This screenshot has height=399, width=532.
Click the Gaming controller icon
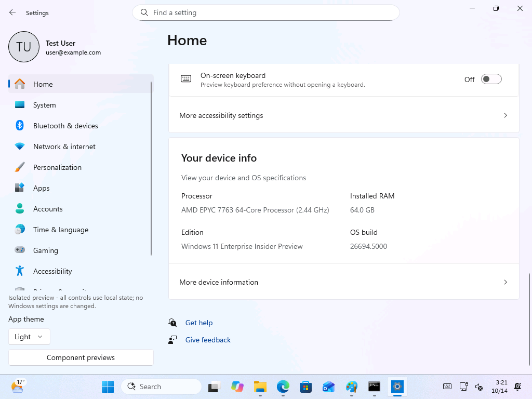(20, 250)
